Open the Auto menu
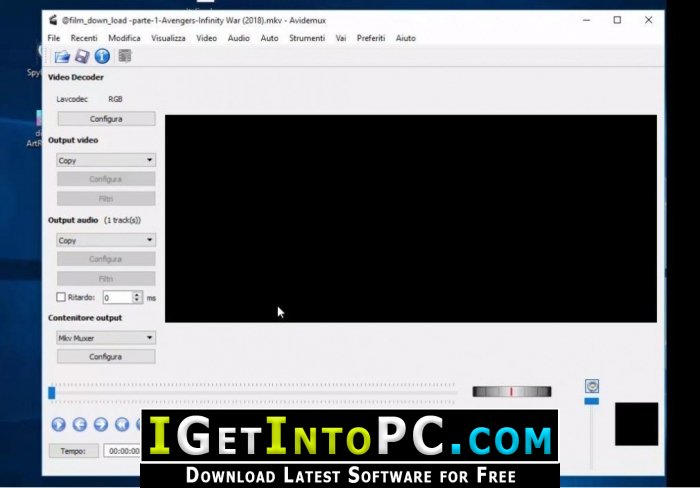The width and height of the screenshot is (700, 488). (269, 38)
